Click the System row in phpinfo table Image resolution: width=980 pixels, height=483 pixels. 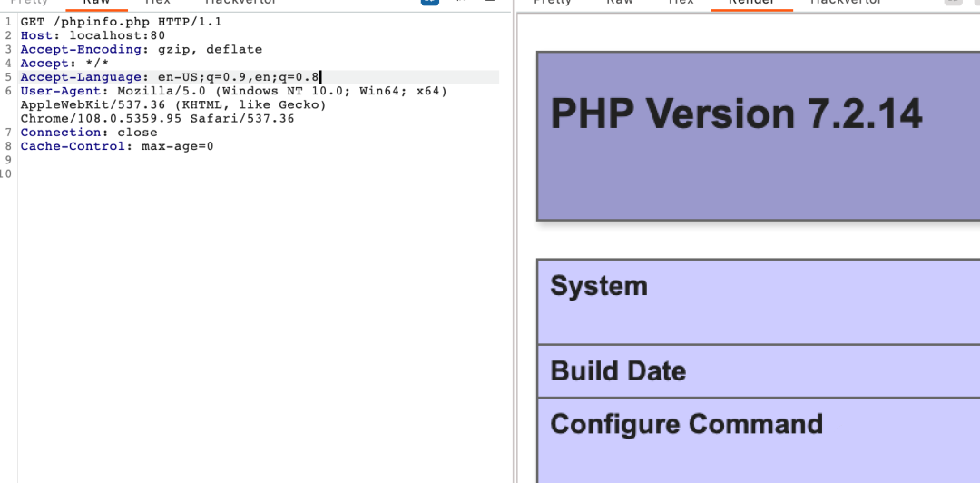(758, 301)
